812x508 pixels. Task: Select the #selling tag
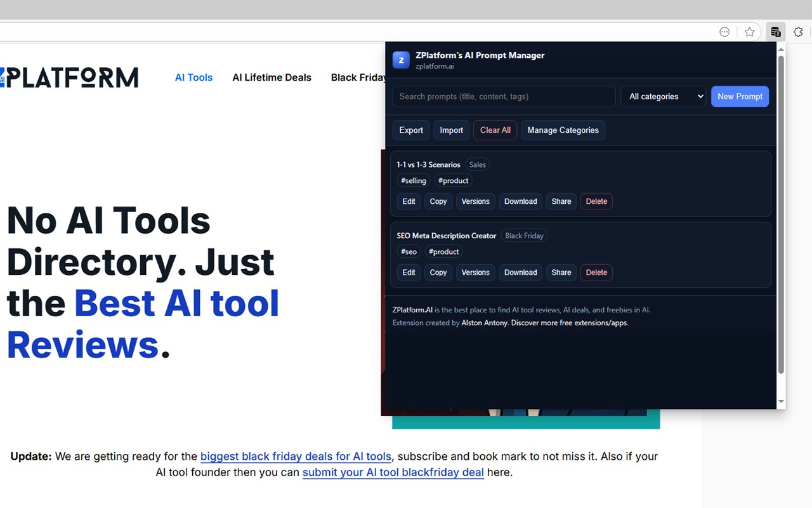[414, 181]
